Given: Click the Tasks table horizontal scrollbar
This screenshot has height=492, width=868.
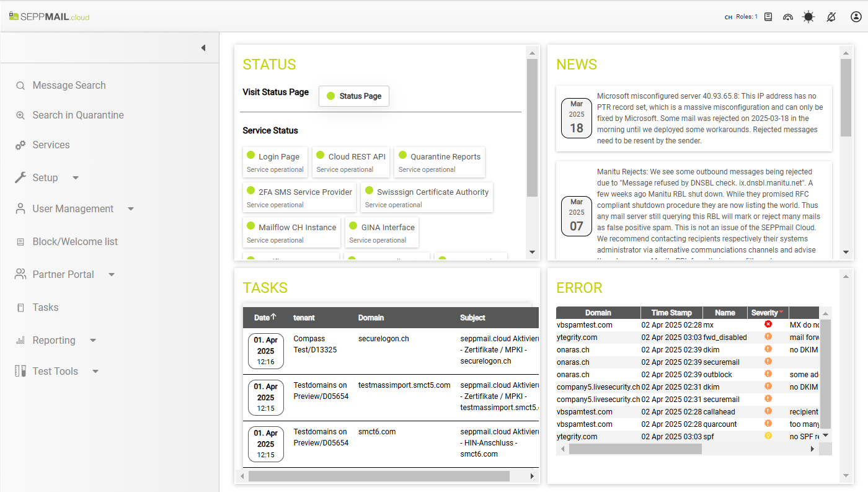Looking at the screenshot, I should (379, 476).
